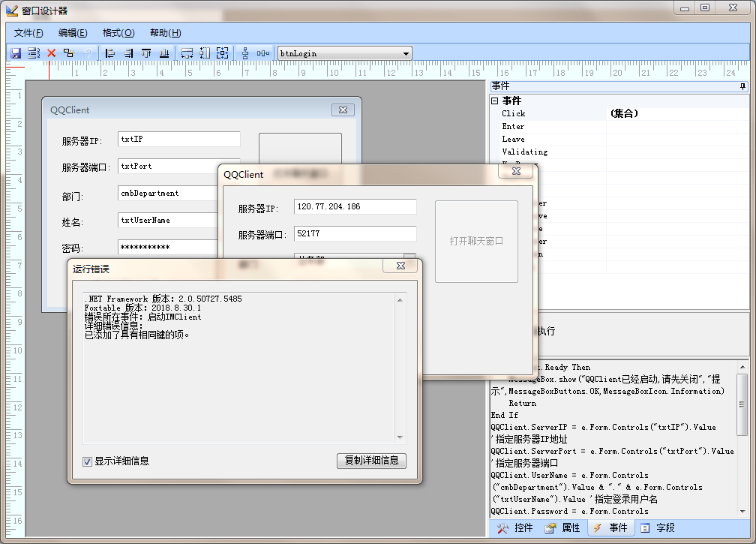Select the 密码: label in designer form

click(72, 248)
